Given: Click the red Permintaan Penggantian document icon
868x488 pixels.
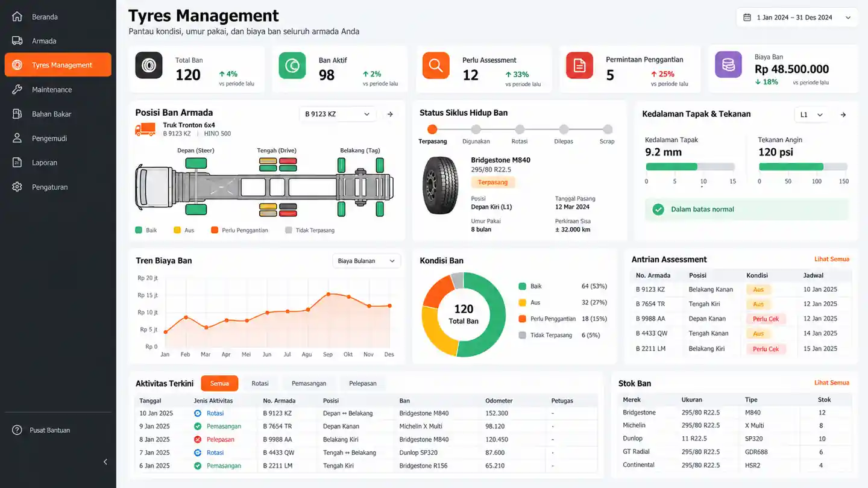Looking at the screenshot, I should click(579, 65).
